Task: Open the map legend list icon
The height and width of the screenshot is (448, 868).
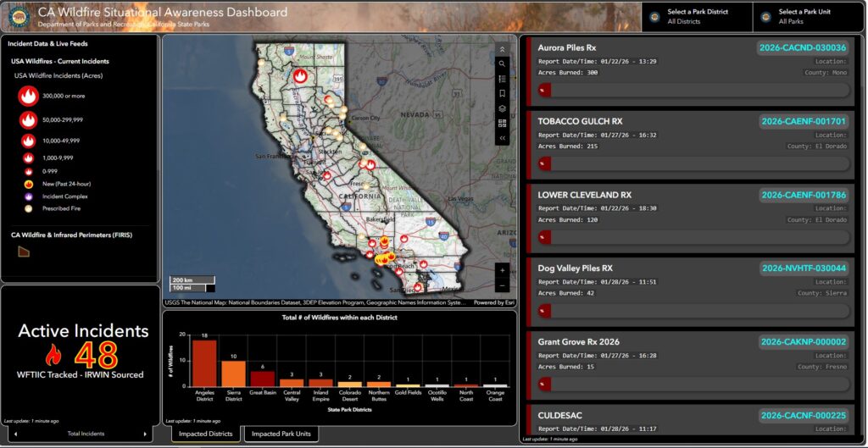Action: 502,79
